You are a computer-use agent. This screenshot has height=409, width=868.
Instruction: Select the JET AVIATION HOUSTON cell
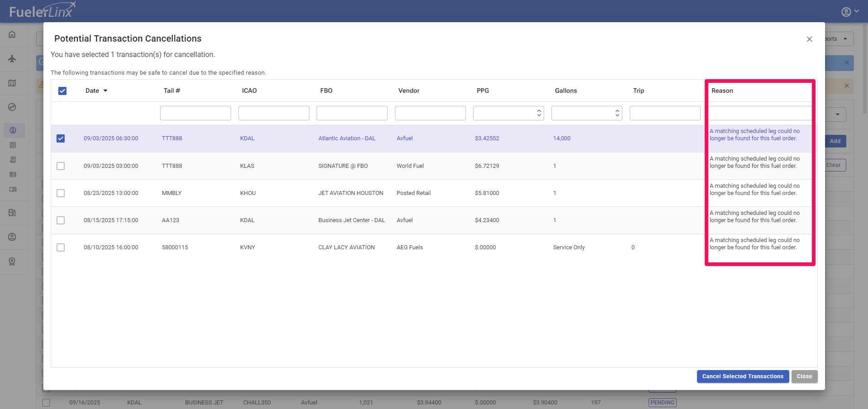click(x=351, y=193)
